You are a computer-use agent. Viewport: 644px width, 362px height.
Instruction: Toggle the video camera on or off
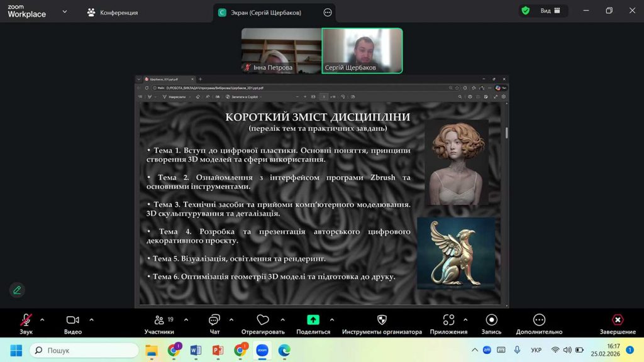click(x=73, y=320)
